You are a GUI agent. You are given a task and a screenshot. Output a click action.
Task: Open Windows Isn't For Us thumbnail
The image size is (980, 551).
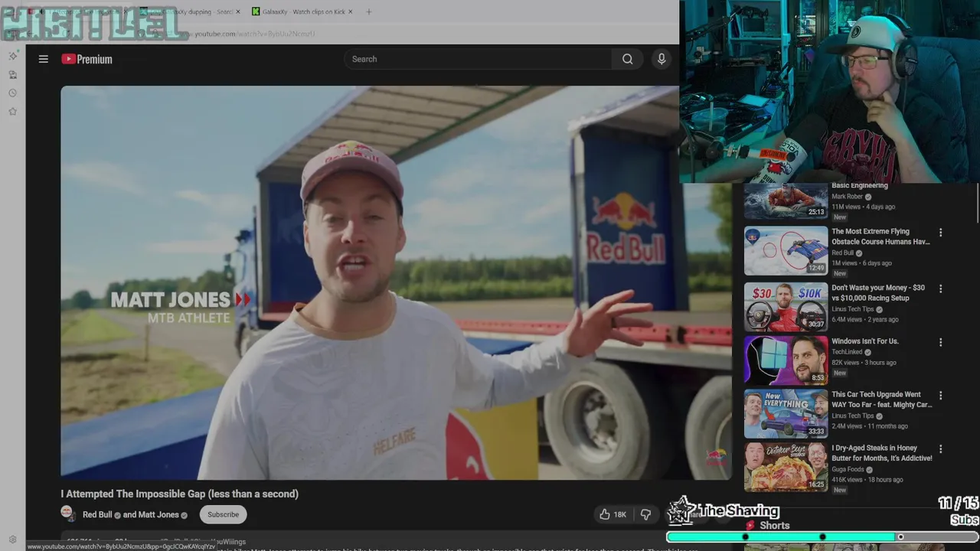(786, 360)
